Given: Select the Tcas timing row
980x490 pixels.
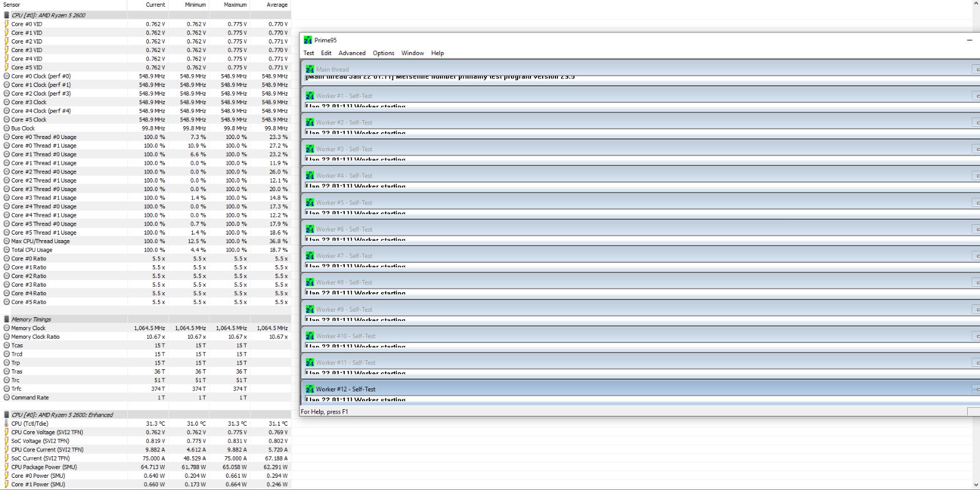Looking at the screenshot, I should pyautogui.click(x=145, y=345).
